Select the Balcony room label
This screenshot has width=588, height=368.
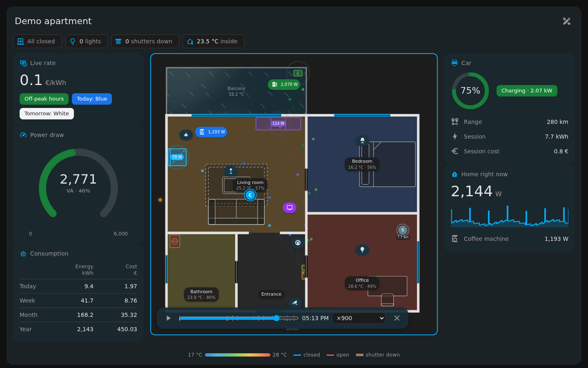click(x=236, y=91)
